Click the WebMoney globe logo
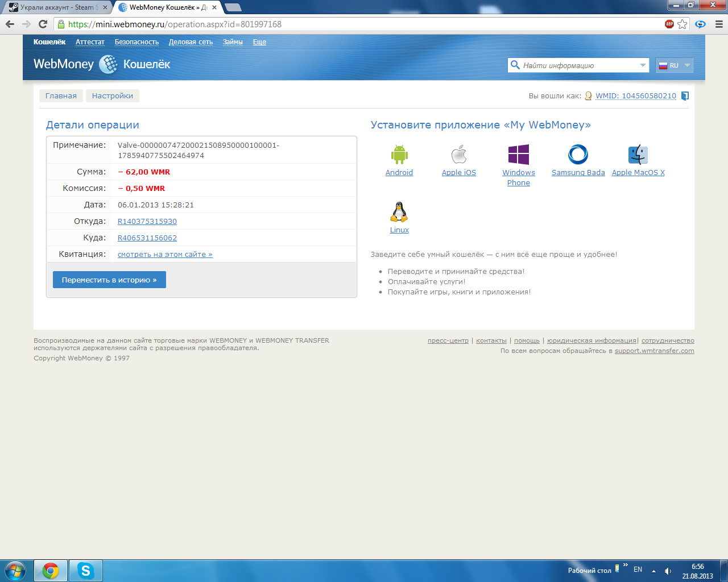Screen dimensions: 728x582 point(109,64)
